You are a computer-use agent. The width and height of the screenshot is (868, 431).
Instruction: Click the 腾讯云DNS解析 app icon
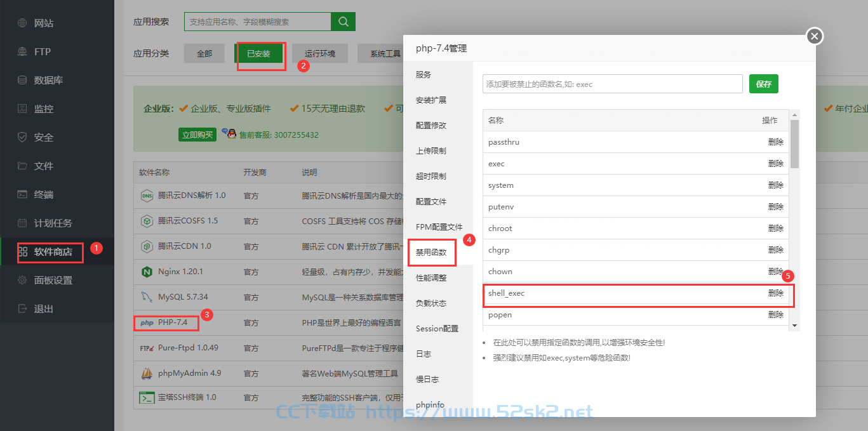[x=147, y=196]
